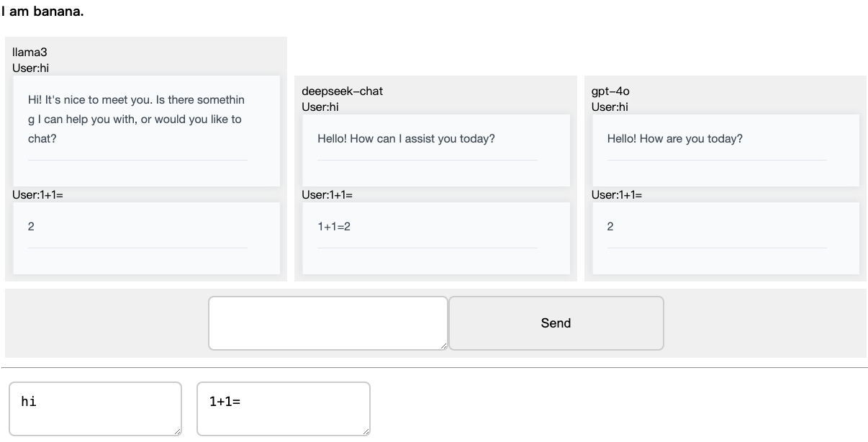
Task: Click the 'hi' preset textarea
Action: [x=95, y=408]
